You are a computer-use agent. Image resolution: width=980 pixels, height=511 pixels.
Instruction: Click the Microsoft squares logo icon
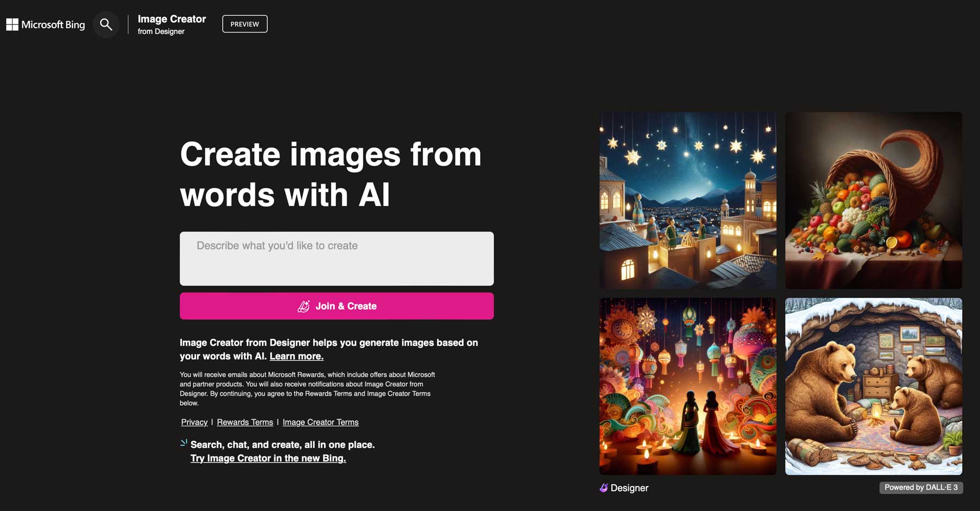11,24
